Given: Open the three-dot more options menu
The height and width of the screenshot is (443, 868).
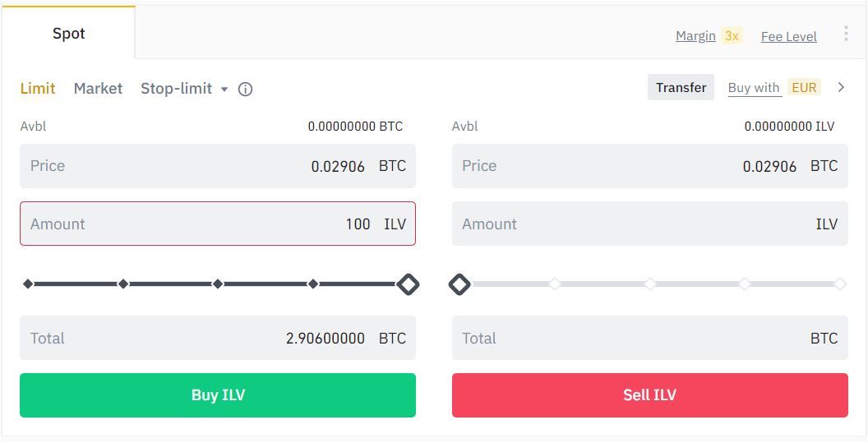Looking at the screenshot, I should 846,34.
